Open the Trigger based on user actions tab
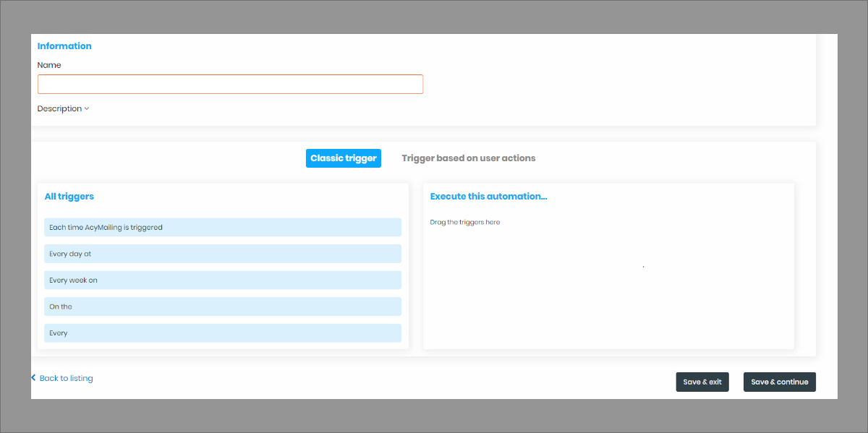 pyautogui.click(x=468, y=158)
